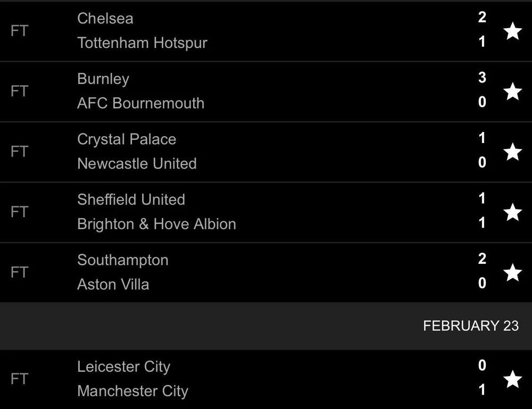Select Aston Villa team name

click(x=113, y=285)
